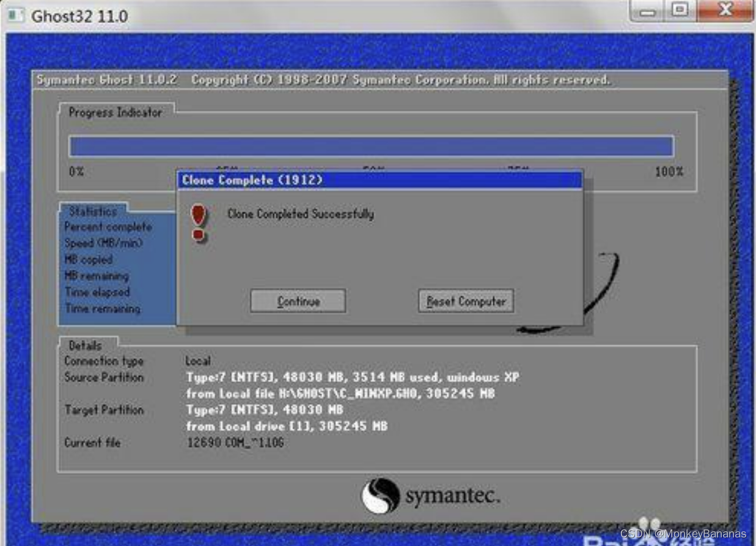Click the 'Time remaining' statistics row
Viewport: 756px width, 546px height.
[x=103, y=309]
